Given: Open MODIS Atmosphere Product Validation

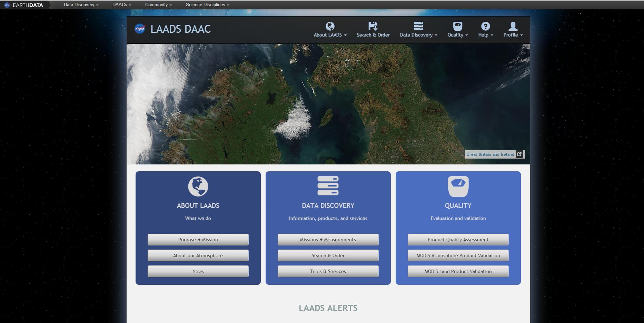Looking at the screenshot, I should click(458, 255).
